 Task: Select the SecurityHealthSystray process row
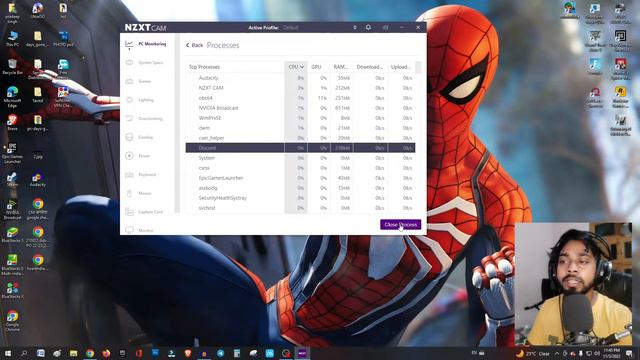coord(300,198)
